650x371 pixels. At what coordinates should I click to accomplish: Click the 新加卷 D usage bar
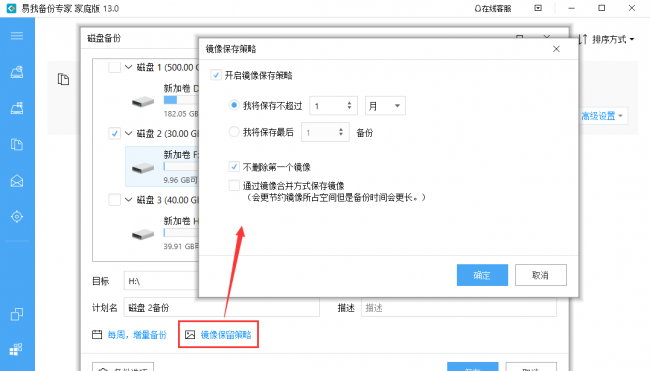(181, 100)
